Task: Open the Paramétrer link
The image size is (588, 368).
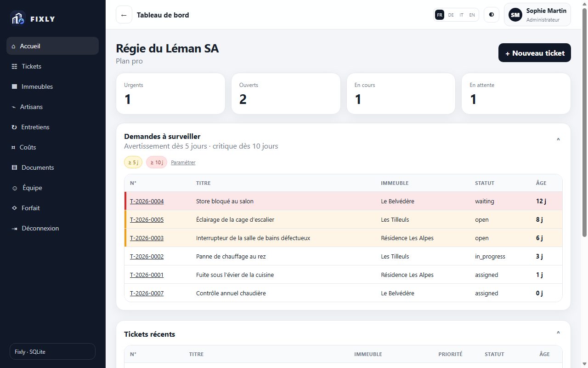Action: coord(183,162)
